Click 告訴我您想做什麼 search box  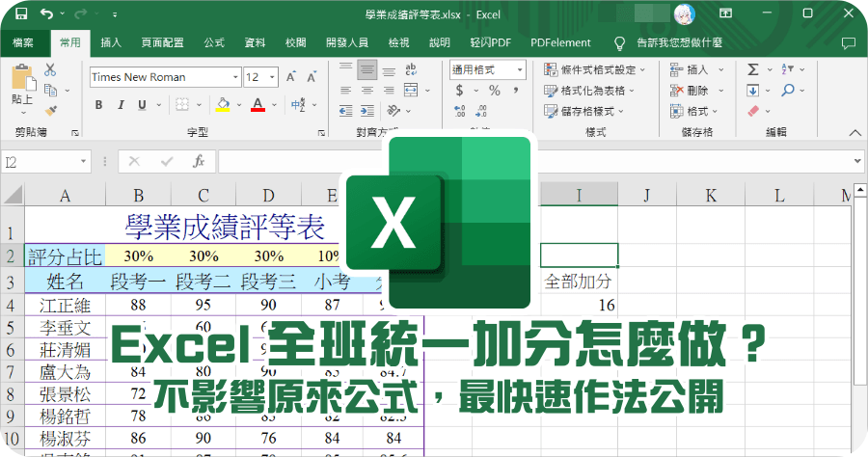(x=680, y=42)
